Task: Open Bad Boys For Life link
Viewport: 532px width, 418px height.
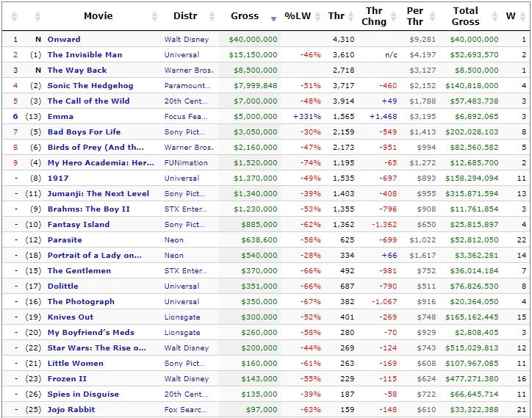Action: point(85,132)
